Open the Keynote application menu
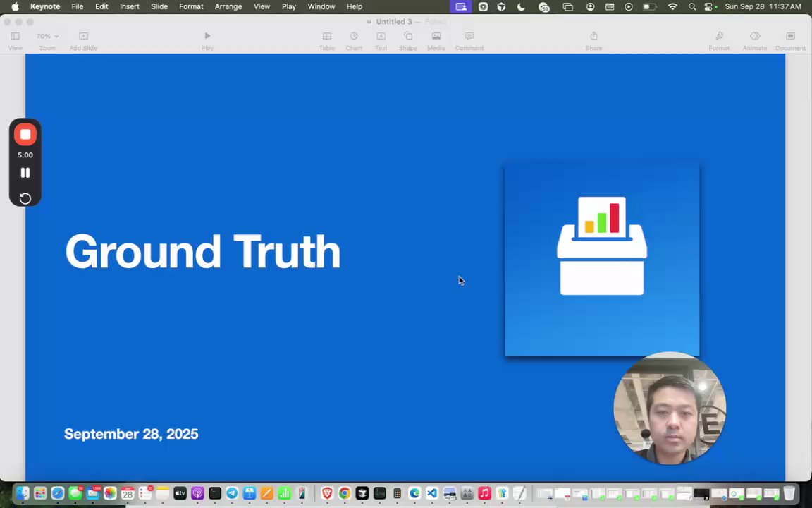This screenshot has height=508, width=812. (45, 7)
